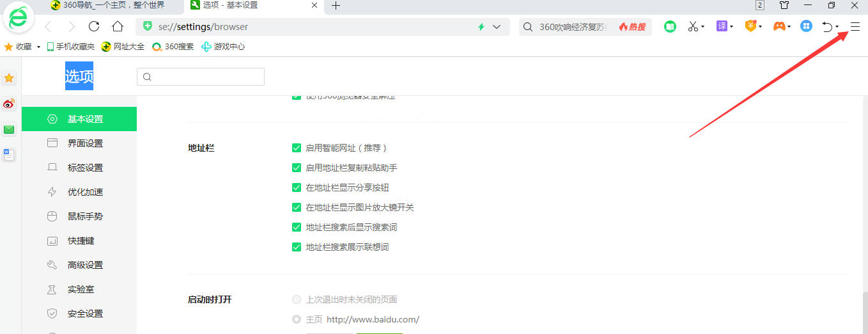
Task: Open 快捷键 settings section
Action: click(79, 241)
